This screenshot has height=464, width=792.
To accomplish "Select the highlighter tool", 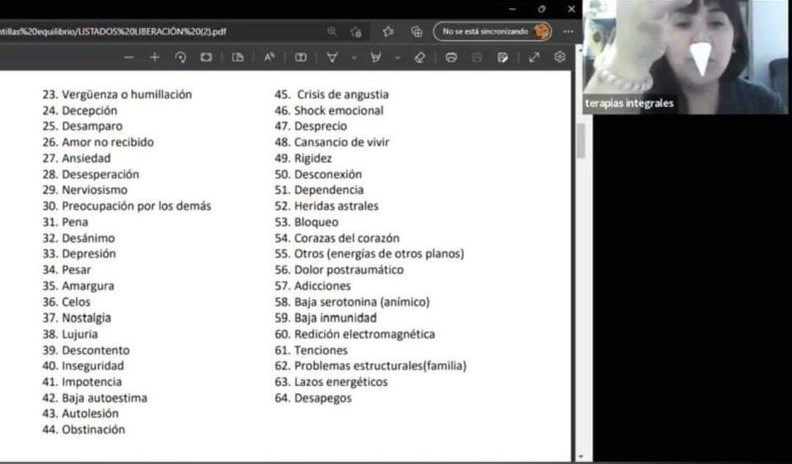I will click(376, 58).
